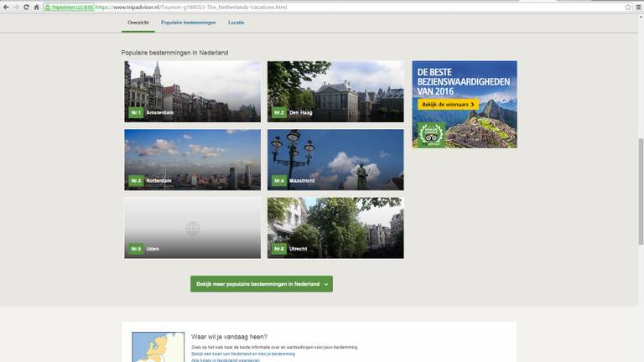Open the Nr.4 Maastricht destination card
This screenshot has width=644, height=362.
coord(335,160)
